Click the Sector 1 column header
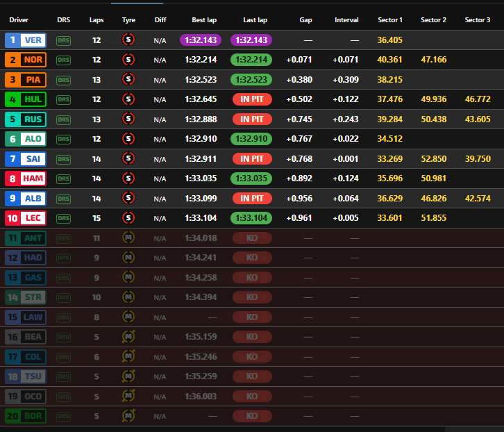The height and width of the screenshot is (432, 504). pyautogui.click(x=389, y=20)
